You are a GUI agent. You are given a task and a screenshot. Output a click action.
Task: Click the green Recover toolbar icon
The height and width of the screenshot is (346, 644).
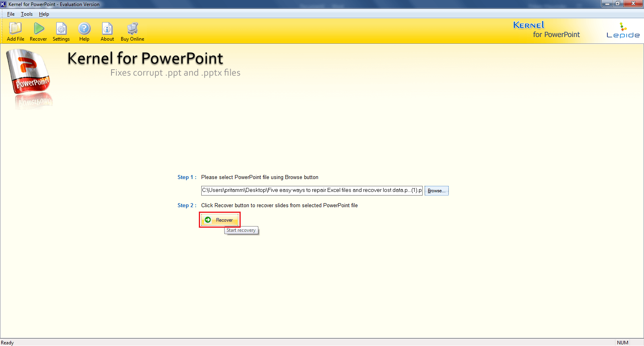[x=39, y=32]
